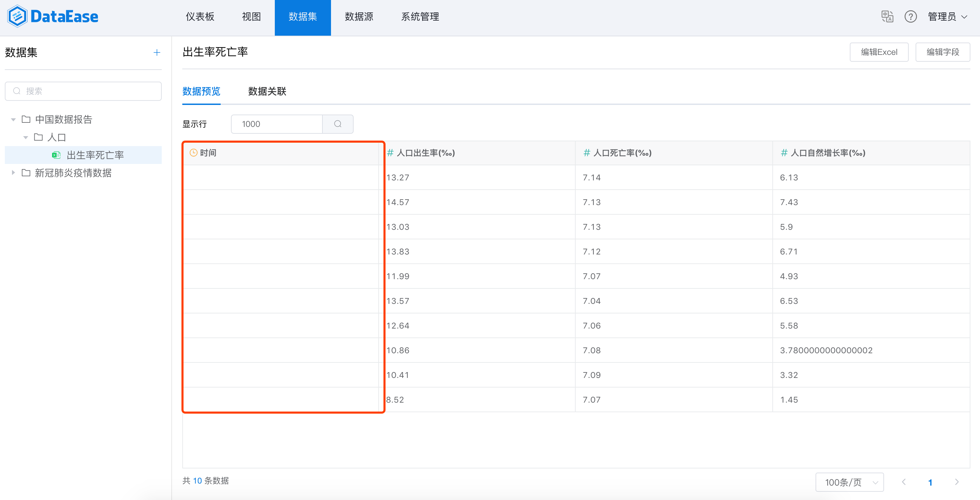Go to next page arrow
The image size is (980, 500).
(x=957, y=482)
